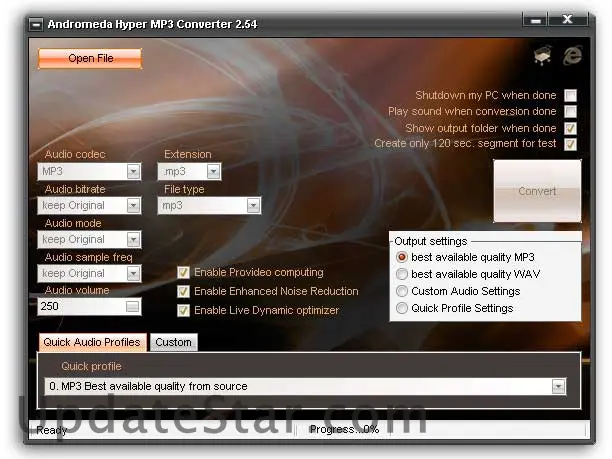Click the Output settings group label
Image resolution: width=612 pixels, height=459 pixels.
[431, 241]
